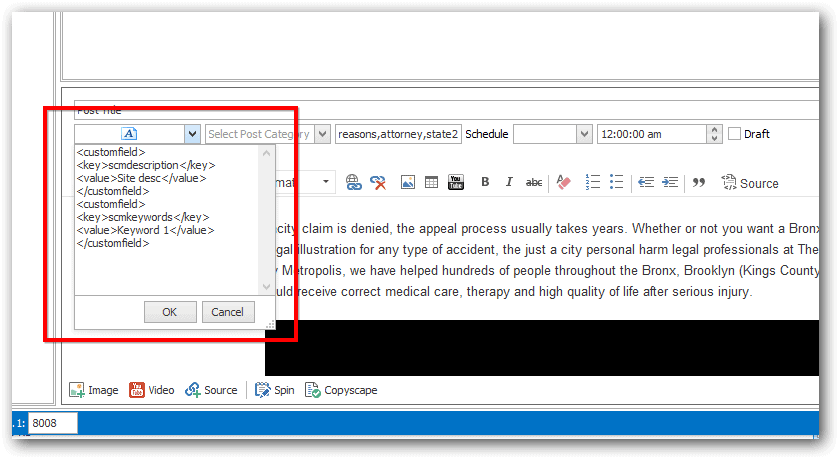This screenshot has height=459, width=839.
Task: Expand the Select Post Category dropdown
Action: [x=322, y=134]
